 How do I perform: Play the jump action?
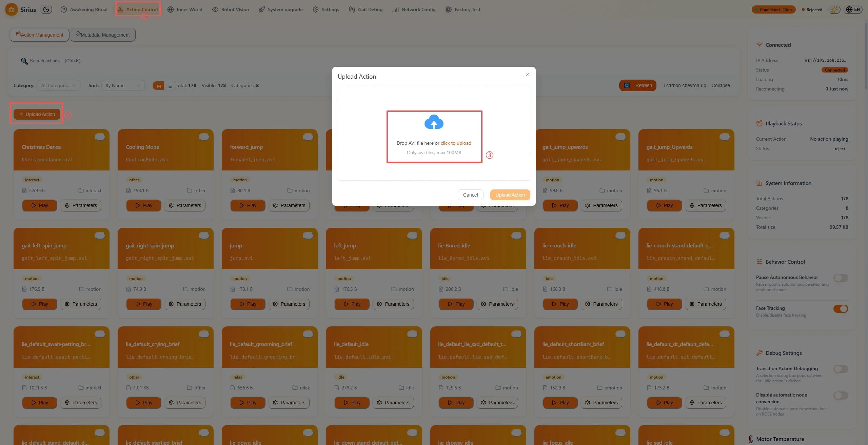[x=248, y=304]
